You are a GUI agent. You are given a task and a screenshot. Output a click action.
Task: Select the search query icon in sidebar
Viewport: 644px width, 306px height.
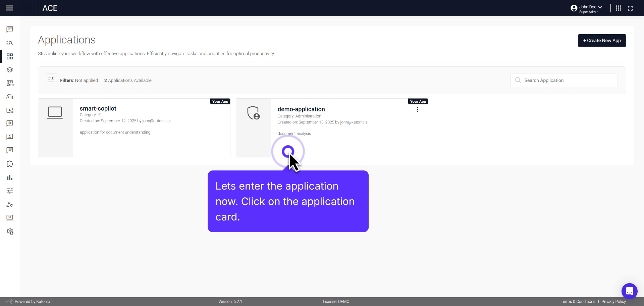tap(10, 43)
